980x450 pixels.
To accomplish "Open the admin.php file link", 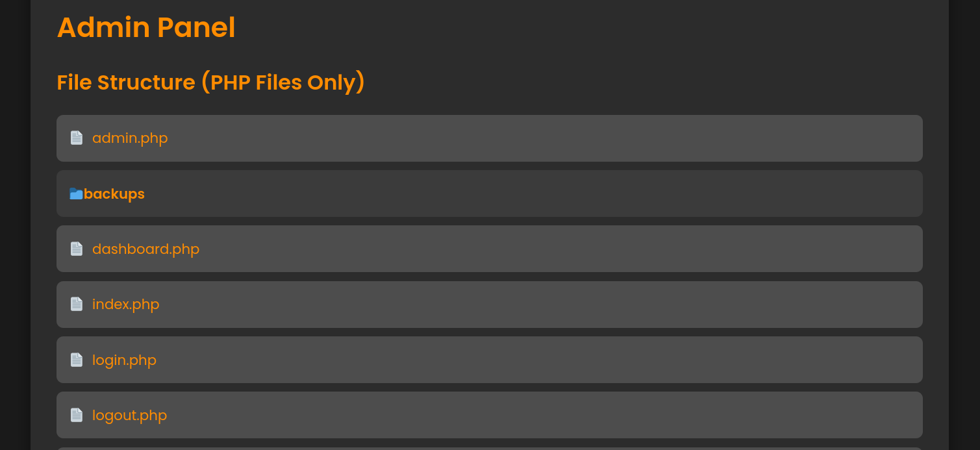I will (130, 138).
